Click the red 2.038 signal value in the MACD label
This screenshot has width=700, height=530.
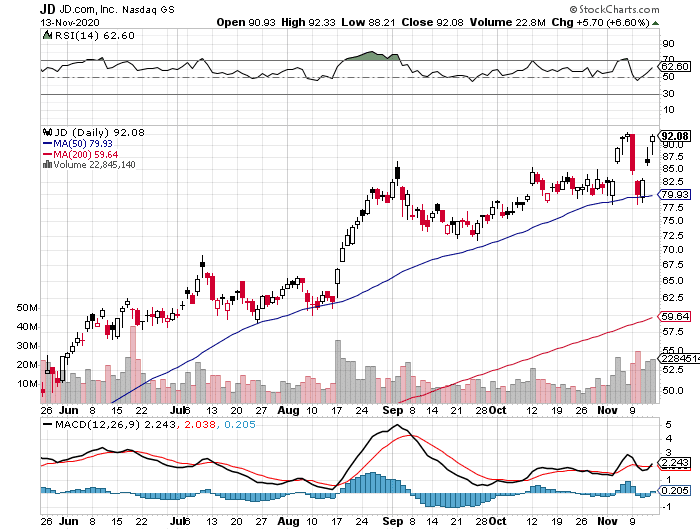click(x=200, y=425)
